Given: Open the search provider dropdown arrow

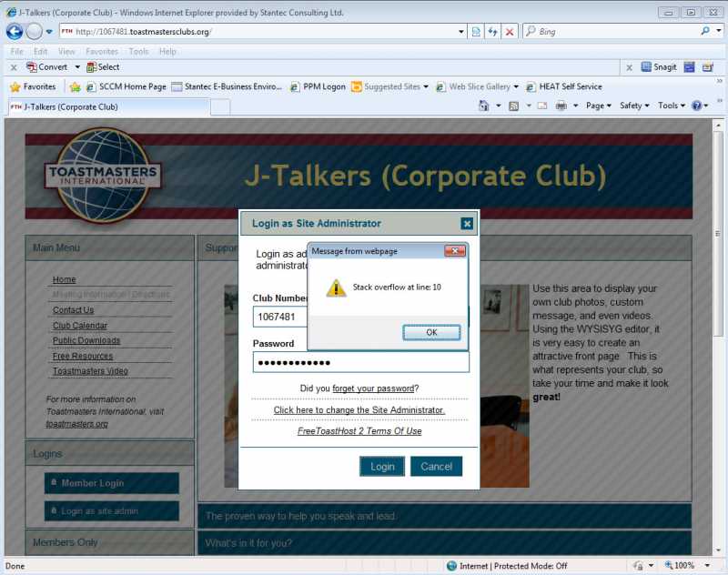Looking at the screenshot, I should click(x=718, y=31).
